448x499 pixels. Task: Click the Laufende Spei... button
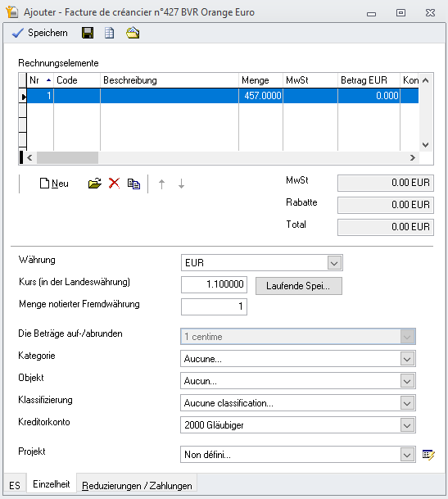tap(299, 286)
